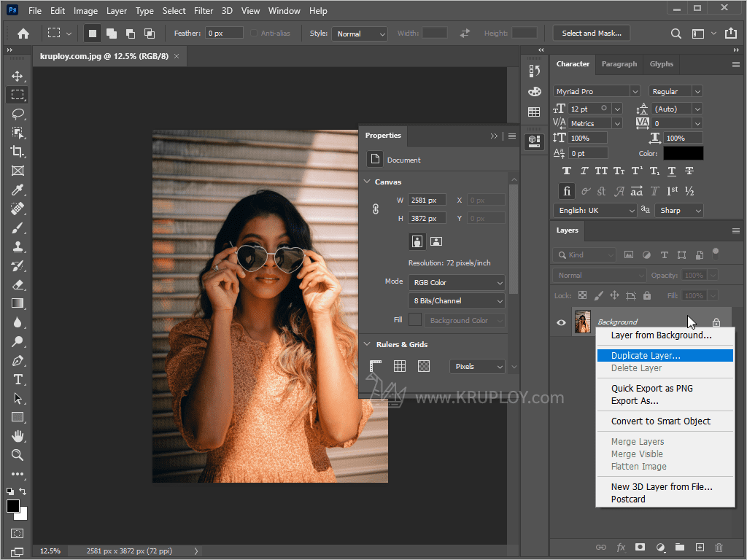
Task: Select the Rectangle shape tool
Action: click(18, 417)
